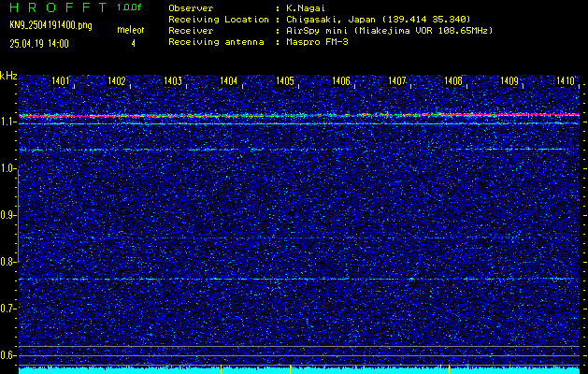Click the Receiver field label

pyautogui.click(x=191, y=31)
